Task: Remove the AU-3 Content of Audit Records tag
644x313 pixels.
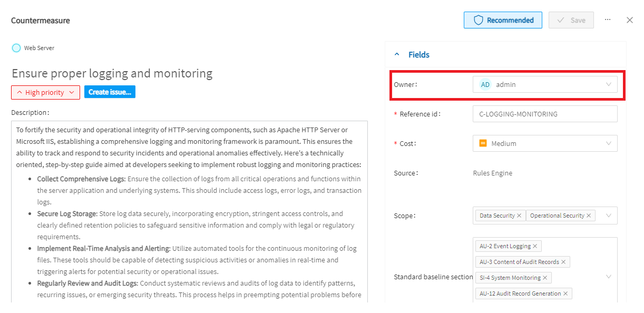Action: [563, 262]
